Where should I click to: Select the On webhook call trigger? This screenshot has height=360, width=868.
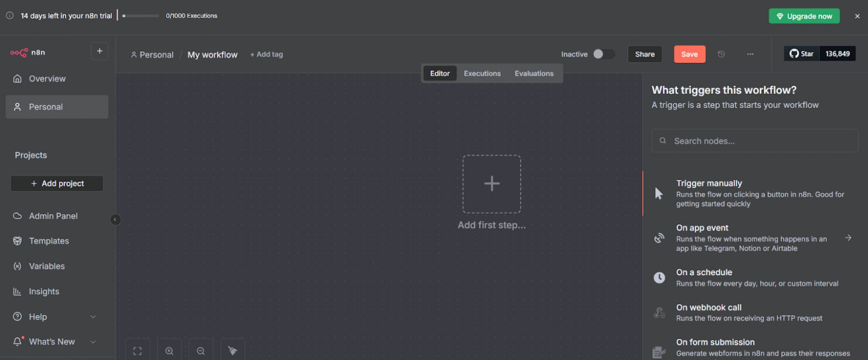pos(755,313)
